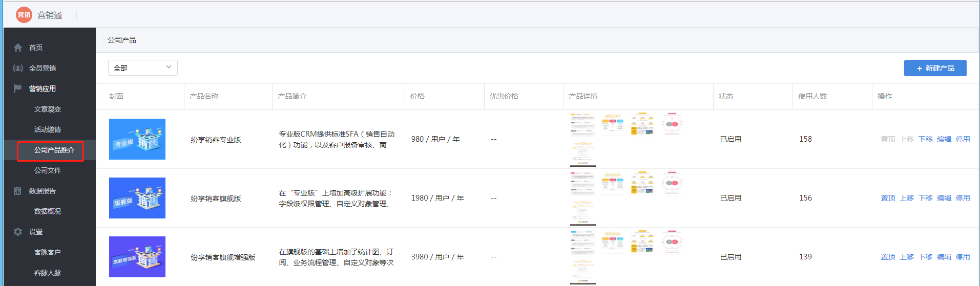
Task: Open 数据概况 in the sidebar
Action: click(x=48, y=211)
